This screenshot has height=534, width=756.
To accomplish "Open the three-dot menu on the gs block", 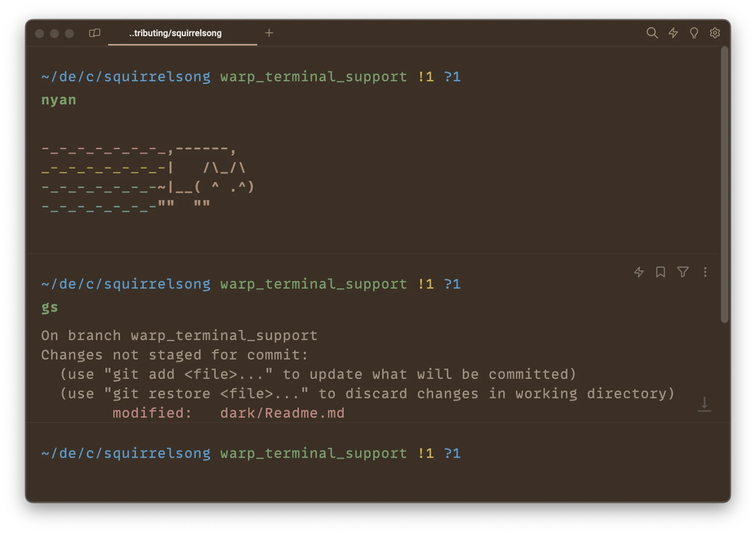I will pos(705,272).
